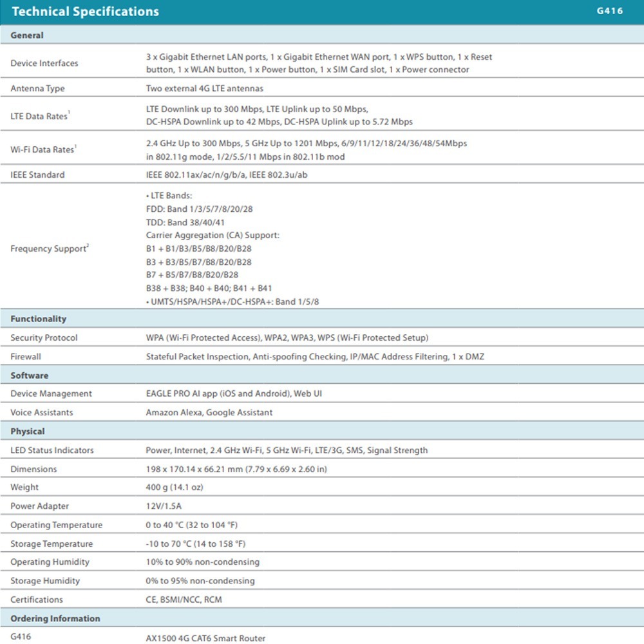Click the Antenna Type row label
Screen dimensions: 644x644
(x=37, y=88)
